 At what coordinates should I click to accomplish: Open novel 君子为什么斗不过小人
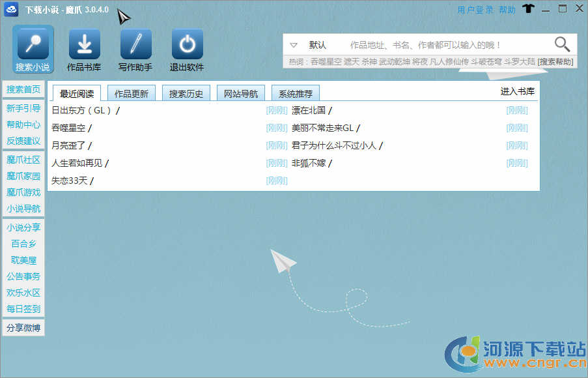(x=334, y=145)
